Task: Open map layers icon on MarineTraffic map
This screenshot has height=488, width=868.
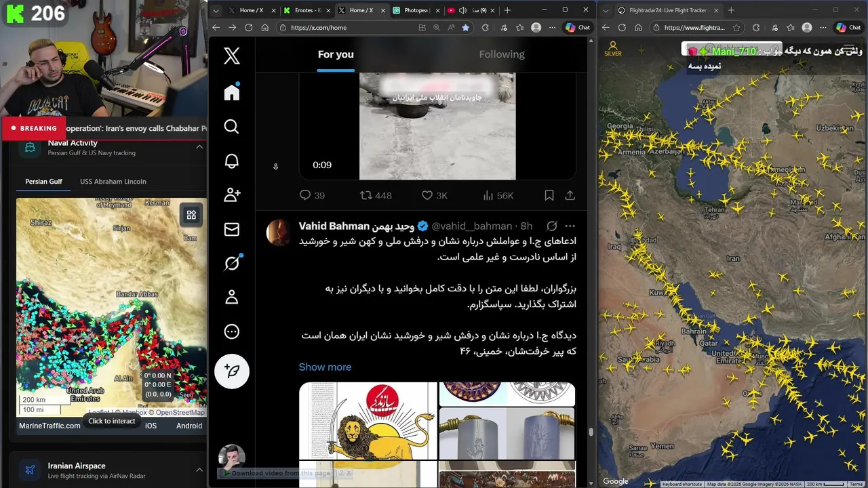Action: (x=191, y=215)
